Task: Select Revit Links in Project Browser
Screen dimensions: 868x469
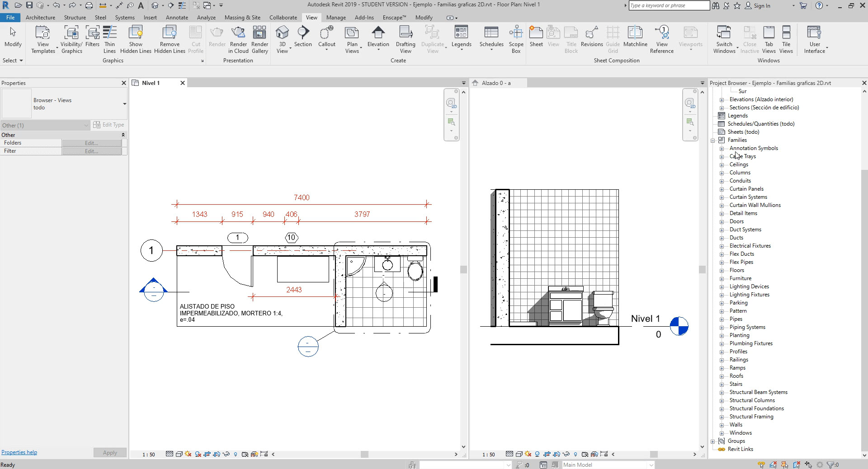Action: click(x=740, y=449)
